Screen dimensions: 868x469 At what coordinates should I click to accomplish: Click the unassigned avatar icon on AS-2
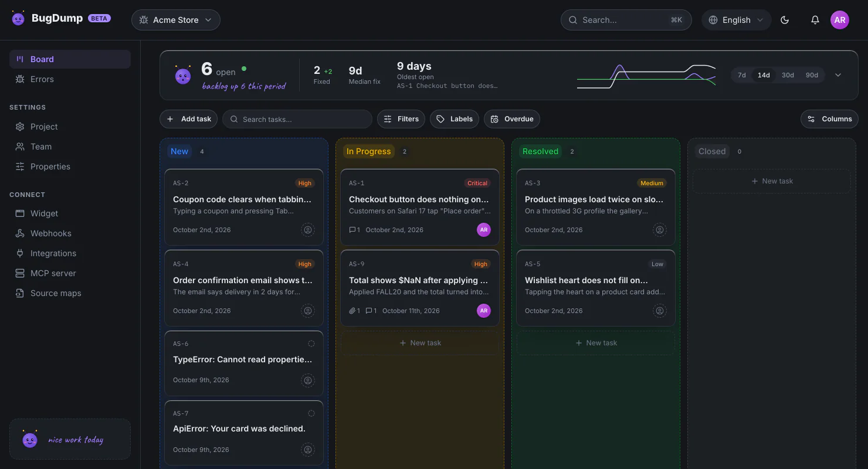click(308, 230)
